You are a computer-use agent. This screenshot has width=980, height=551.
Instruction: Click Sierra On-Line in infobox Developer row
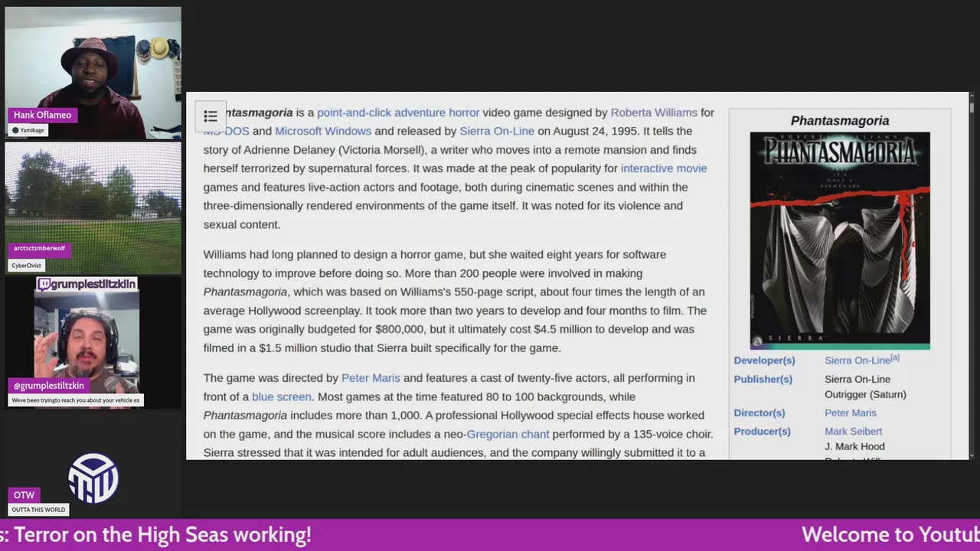point(857,360)
